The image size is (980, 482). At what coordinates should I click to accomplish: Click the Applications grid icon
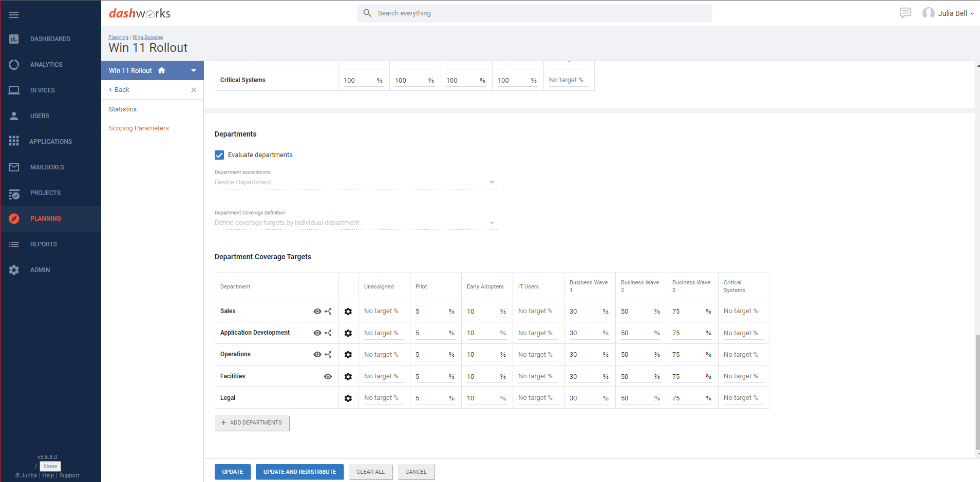click(14, 141)
